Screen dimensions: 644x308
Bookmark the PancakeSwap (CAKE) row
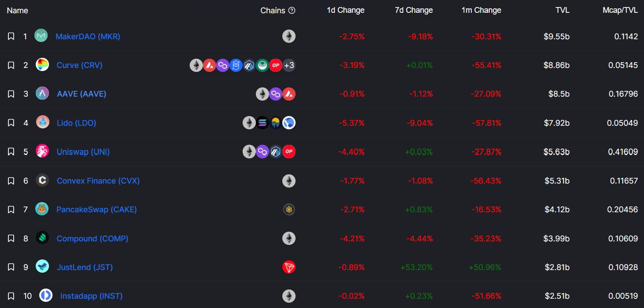click(11, 210)
